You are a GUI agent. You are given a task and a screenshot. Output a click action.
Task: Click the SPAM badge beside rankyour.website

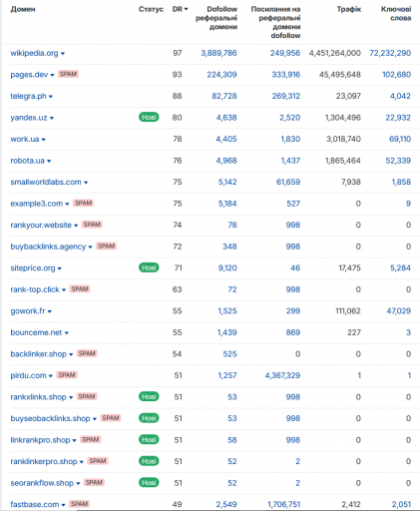tap(92, 225)
